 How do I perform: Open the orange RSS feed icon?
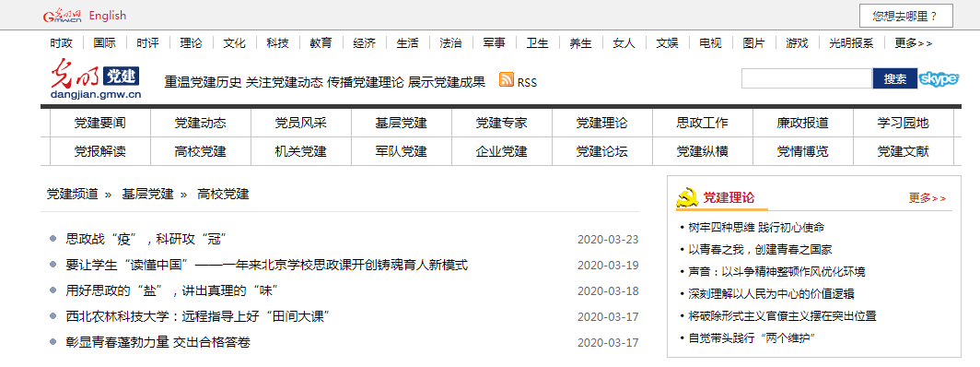coord(507,80)
